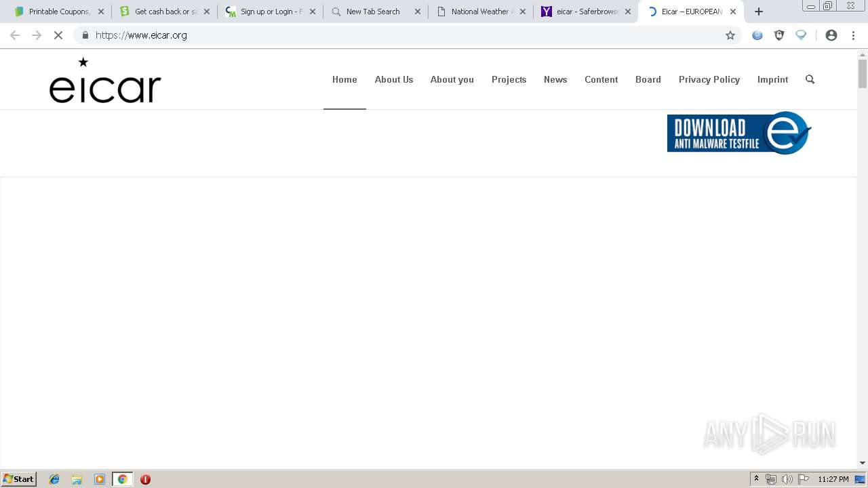Close the National Weather tab
This screenshot has width=868, height=488.
point(523,12)
